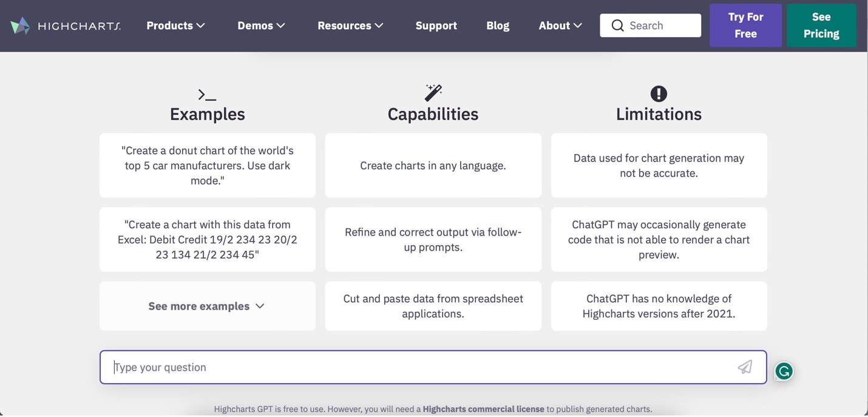Click the magnifying glass search icon

click(x=617, y=25)
